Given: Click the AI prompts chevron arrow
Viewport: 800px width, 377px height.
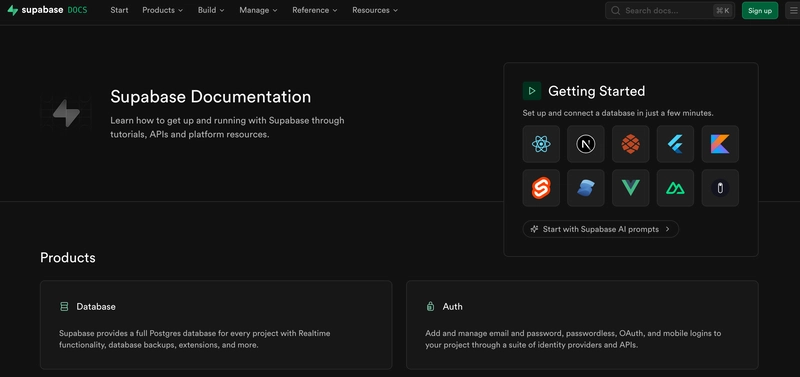Looking at the screenshot, I should pos(667,229).
